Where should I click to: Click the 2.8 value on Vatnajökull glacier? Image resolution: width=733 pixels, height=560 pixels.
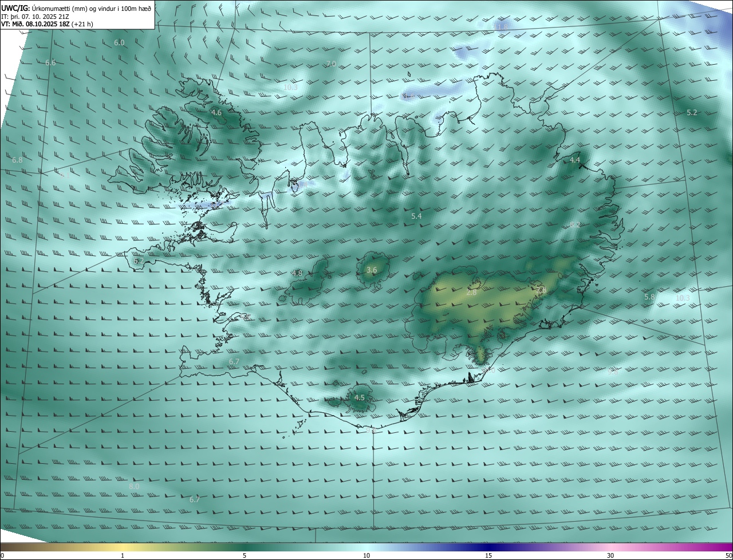coord(471,293)
